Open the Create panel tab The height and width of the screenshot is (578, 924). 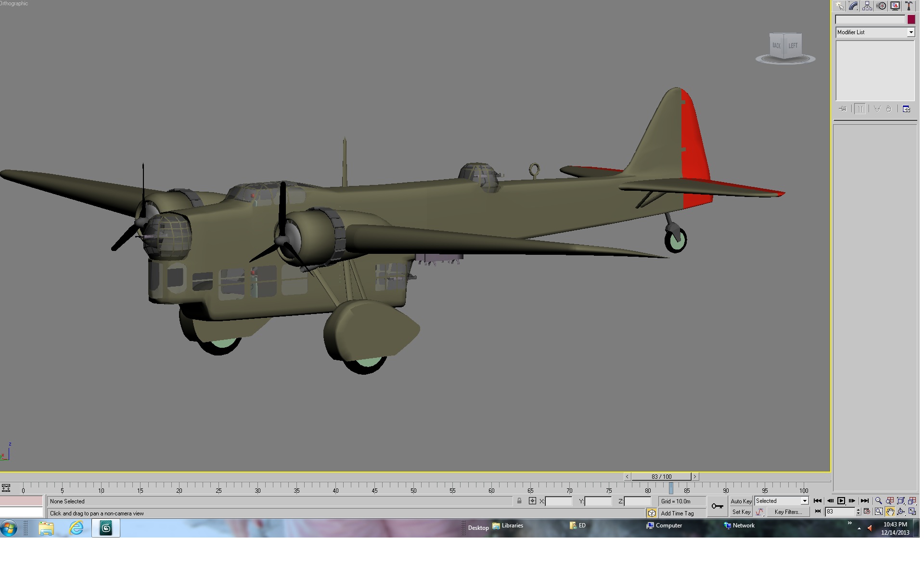839,6
